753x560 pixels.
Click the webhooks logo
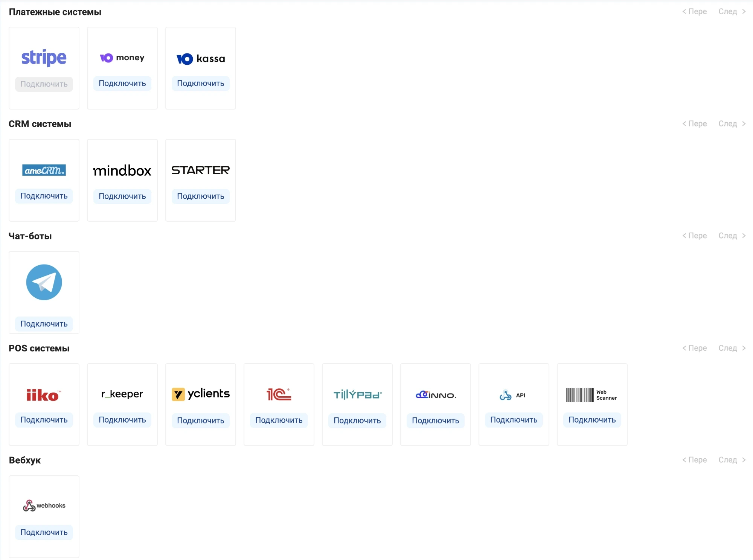click(x=44, y=505)
